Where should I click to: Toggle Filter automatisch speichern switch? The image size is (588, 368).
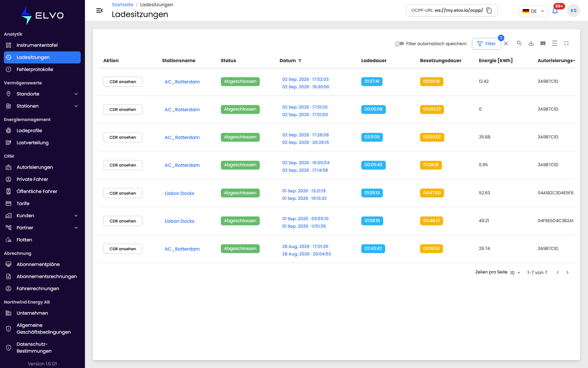399,43
